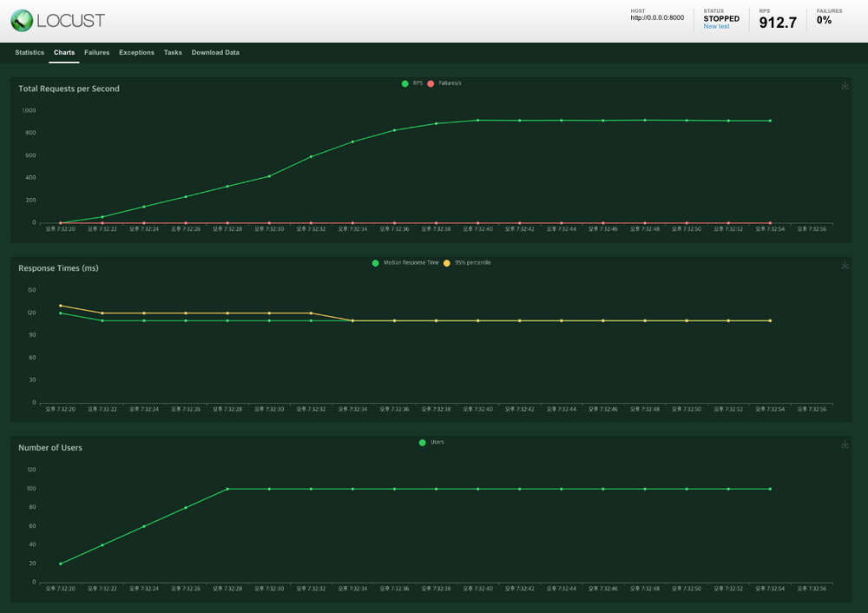Click the host URL text
The height and width of the screenshot is (613, 868).
coord(657,18)
